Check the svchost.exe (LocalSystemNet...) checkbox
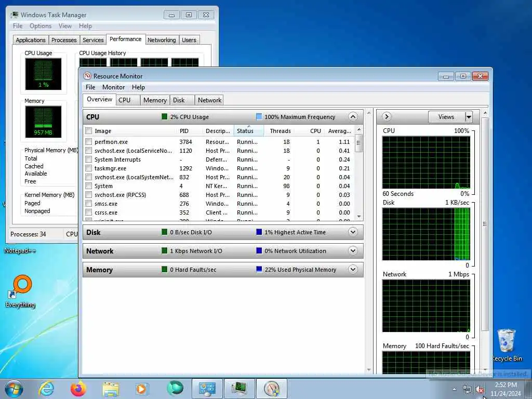This screenshot has height=399, width=532. tap(88, 177)
